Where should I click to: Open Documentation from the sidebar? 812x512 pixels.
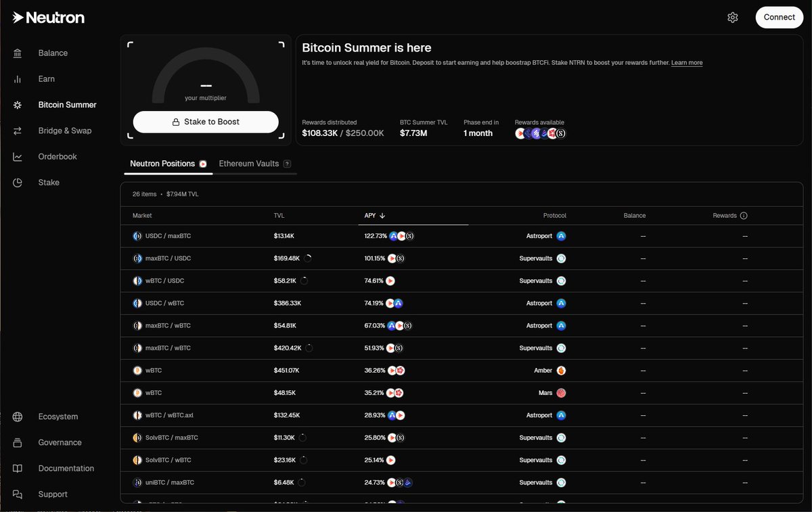point(66,468)
